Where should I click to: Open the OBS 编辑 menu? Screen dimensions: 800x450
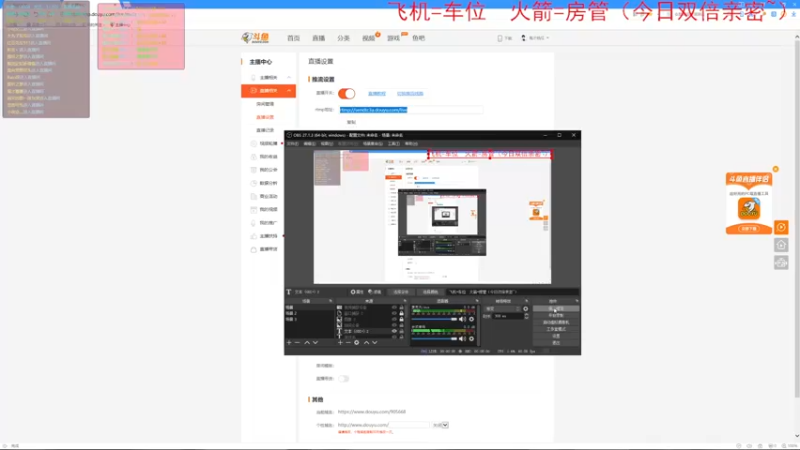(310, 144)
